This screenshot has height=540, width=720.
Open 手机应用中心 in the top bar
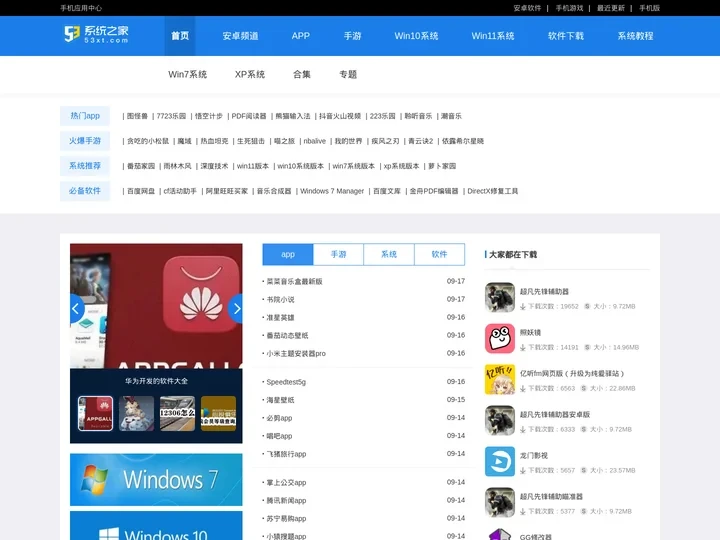81,8
